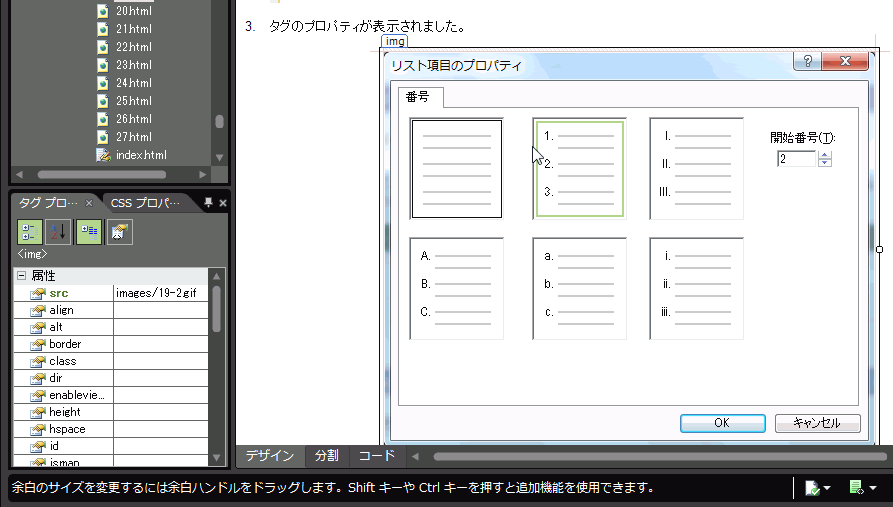Screen dimensions: 893x507
Task: Click the img tag label above the dialog
Action: pos(395,41)
